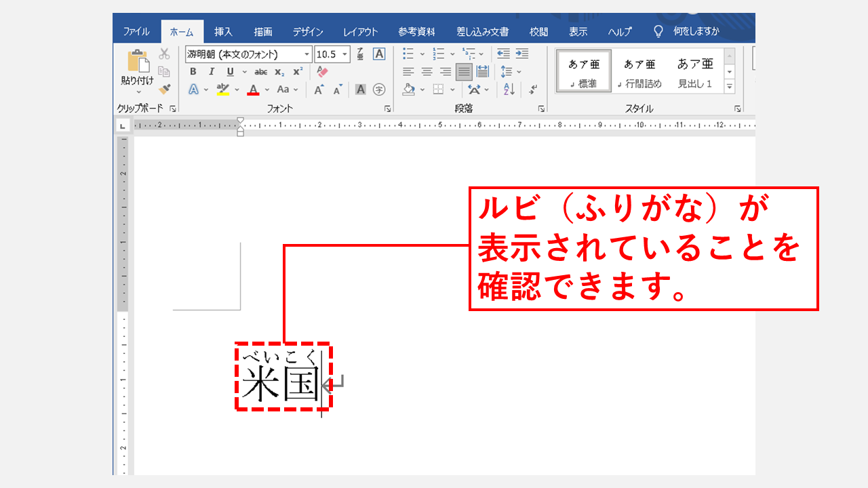The height and width of the screenshot is (488, 868).
Task: Select the subscript icon
Action: [x=279, y=71]
